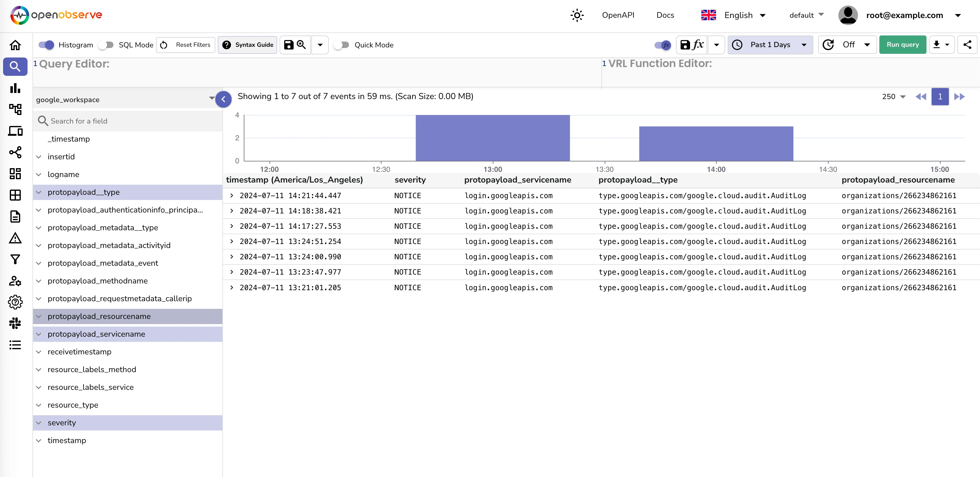Toggle the Histogram mode switch

click(46, 44)
